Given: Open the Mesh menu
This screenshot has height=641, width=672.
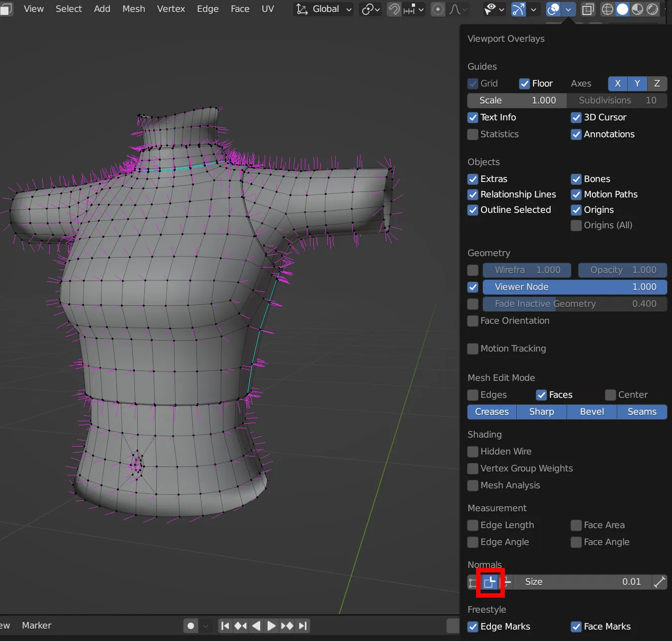Looking at the screenshot, I should [134, 9].
